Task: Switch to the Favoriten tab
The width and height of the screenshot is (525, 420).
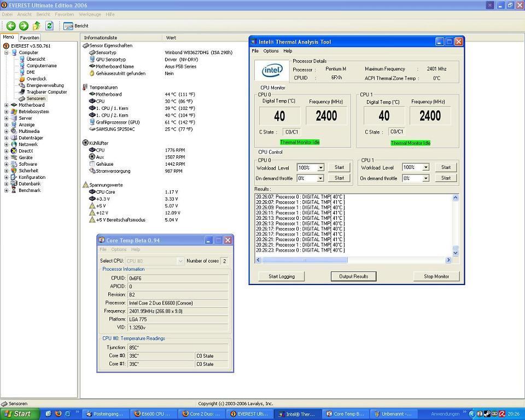Action: 30,38
